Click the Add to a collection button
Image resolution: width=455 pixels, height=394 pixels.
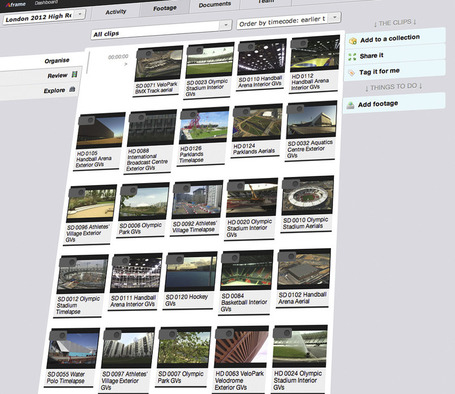click(396, 38)
